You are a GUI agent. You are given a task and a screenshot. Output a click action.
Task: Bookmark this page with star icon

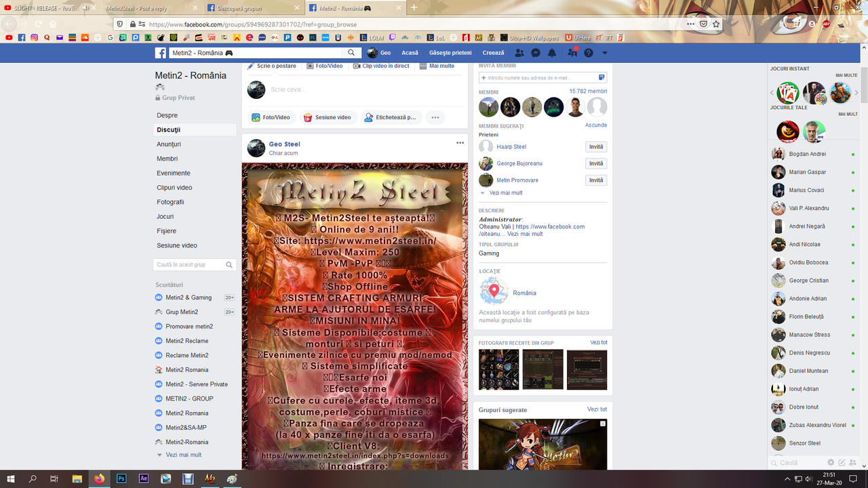click(716, 24)
